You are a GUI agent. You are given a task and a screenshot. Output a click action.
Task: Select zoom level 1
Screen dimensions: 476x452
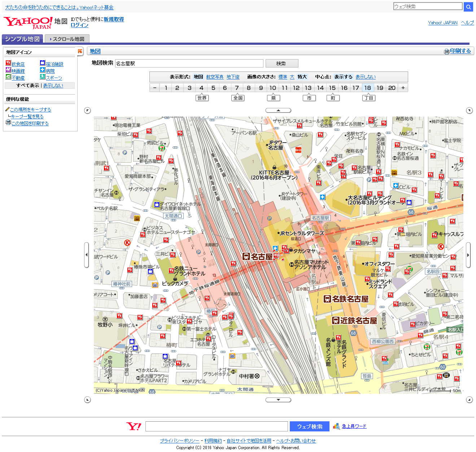(166, 88)
